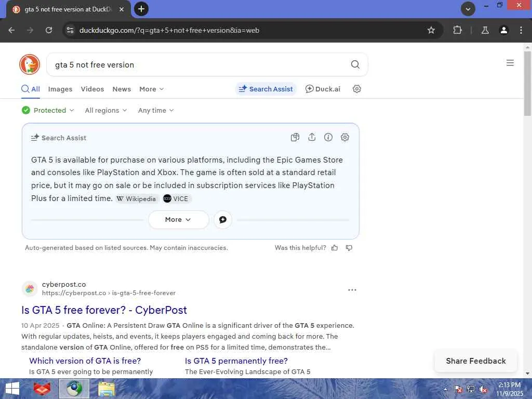Open the Any time filter dropdown

coord(156,110)
